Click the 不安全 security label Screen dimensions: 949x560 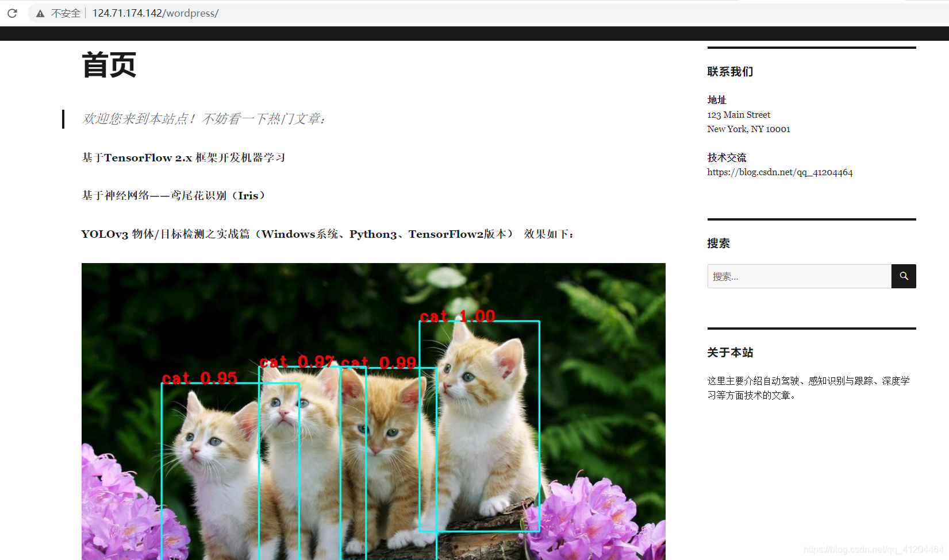point(66,13)
